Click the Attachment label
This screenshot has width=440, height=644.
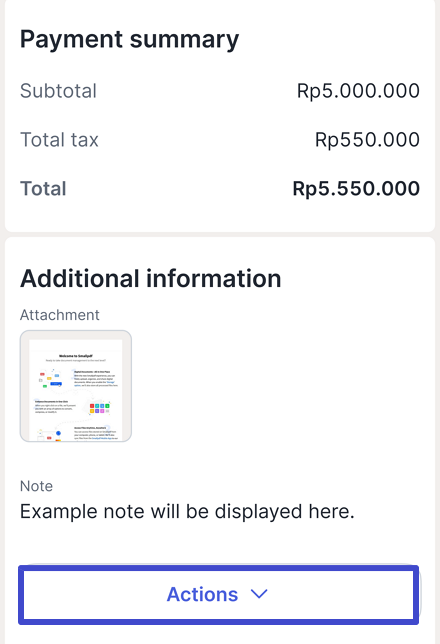pos(60,315)
